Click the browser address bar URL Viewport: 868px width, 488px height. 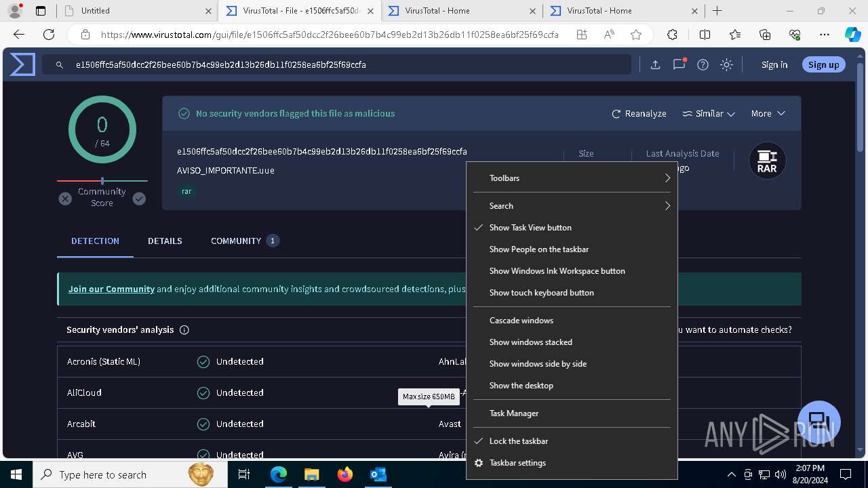[x=330, y=35]
